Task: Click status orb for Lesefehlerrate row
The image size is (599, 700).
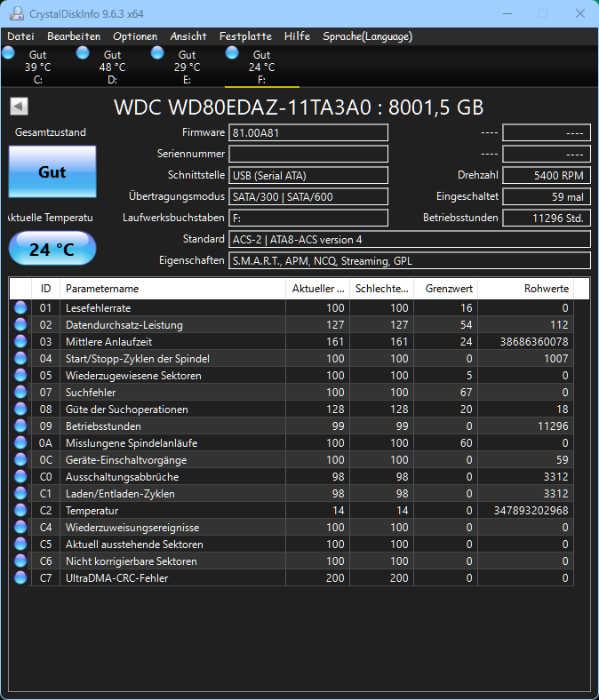Action: (20, 307)
